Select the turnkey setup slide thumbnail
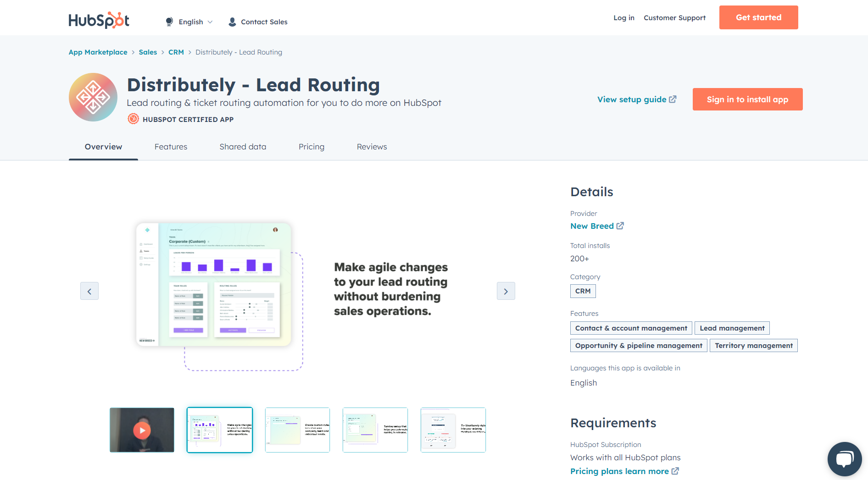Screen dimensions: 868x480 click(x=375, y=430)
